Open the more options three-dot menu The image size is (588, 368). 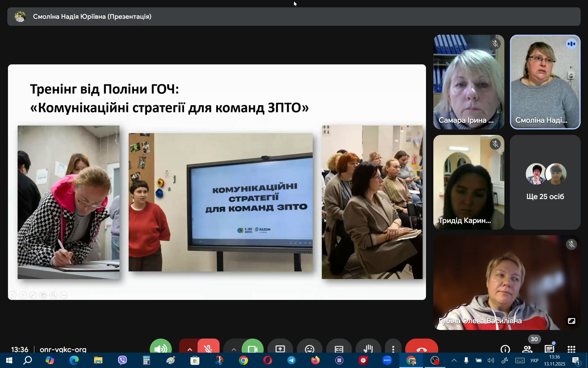click(393, 348)
